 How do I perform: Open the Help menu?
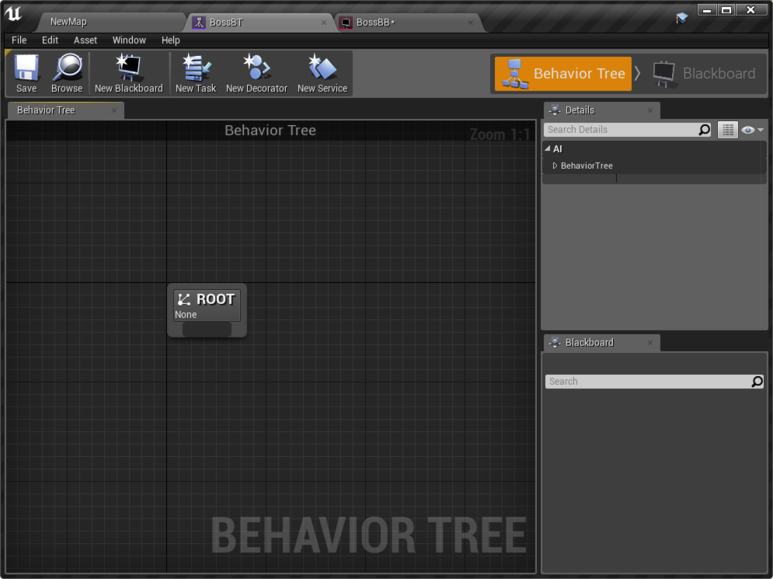(171, 40)
